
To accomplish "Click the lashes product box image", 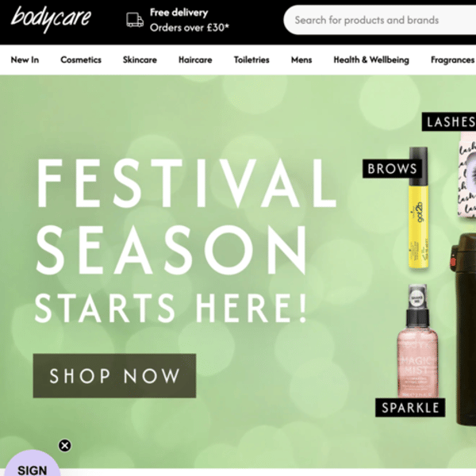I will 467,175.
